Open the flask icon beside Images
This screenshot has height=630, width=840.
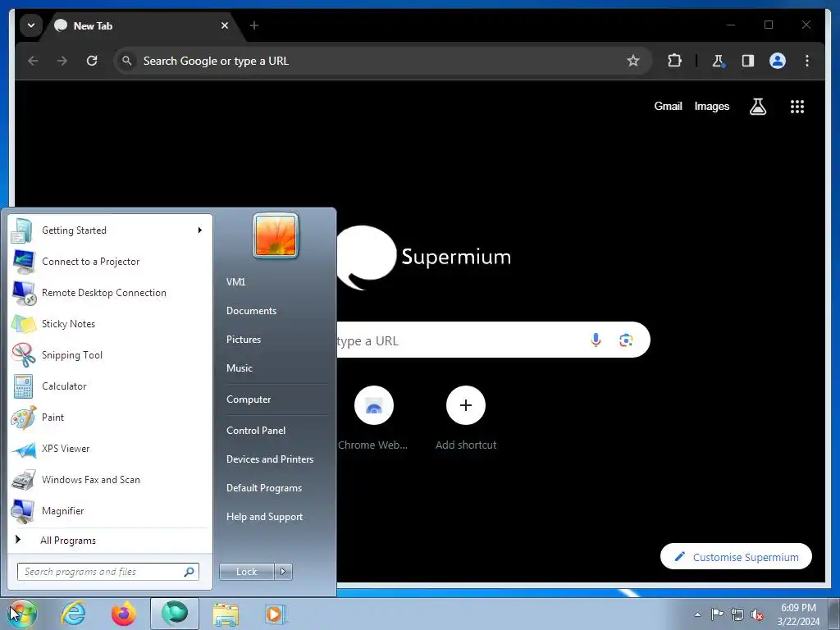(x=757, y=107)
